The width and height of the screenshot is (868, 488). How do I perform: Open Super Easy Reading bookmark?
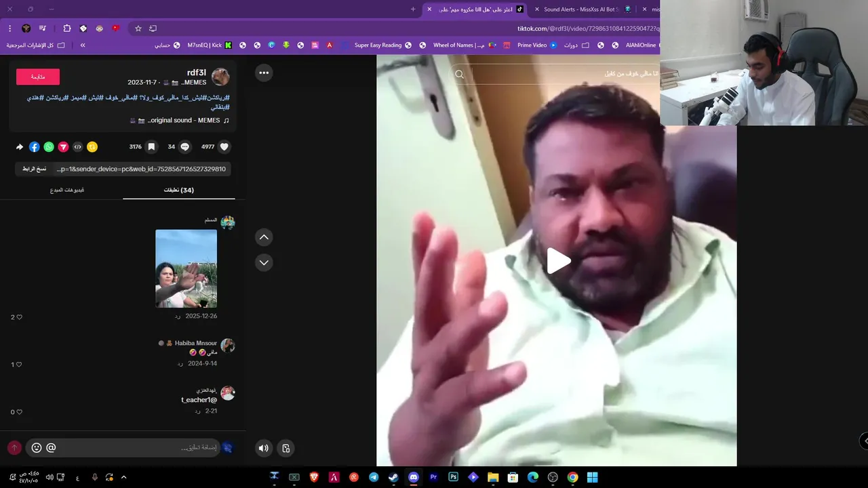[x=383, y=45]
